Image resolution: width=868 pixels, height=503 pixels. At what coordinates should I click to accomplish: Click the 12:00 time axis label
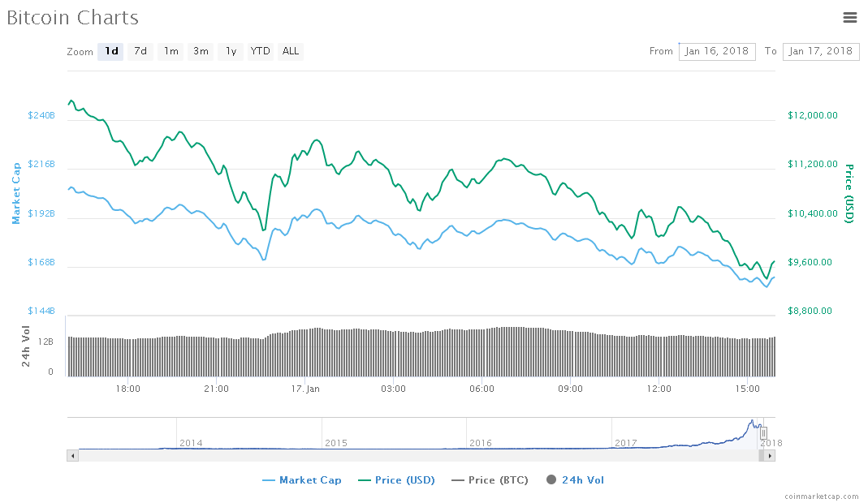coord(659,389)
